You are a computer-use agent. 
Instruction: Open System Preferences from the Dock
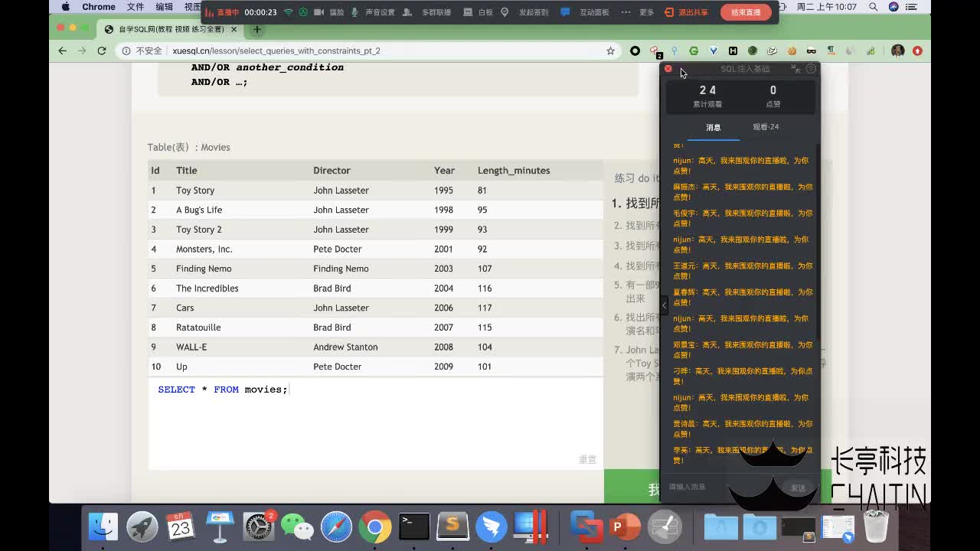pyautogui.click(x=259, y=527)
